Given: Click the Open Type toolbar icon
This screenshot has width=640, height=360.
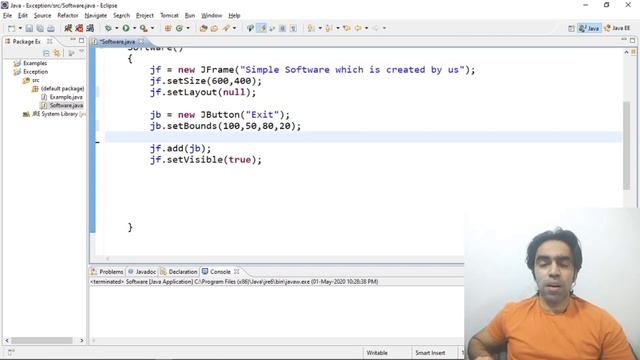Looking at the screenshot, I should [x=203, y=28].
